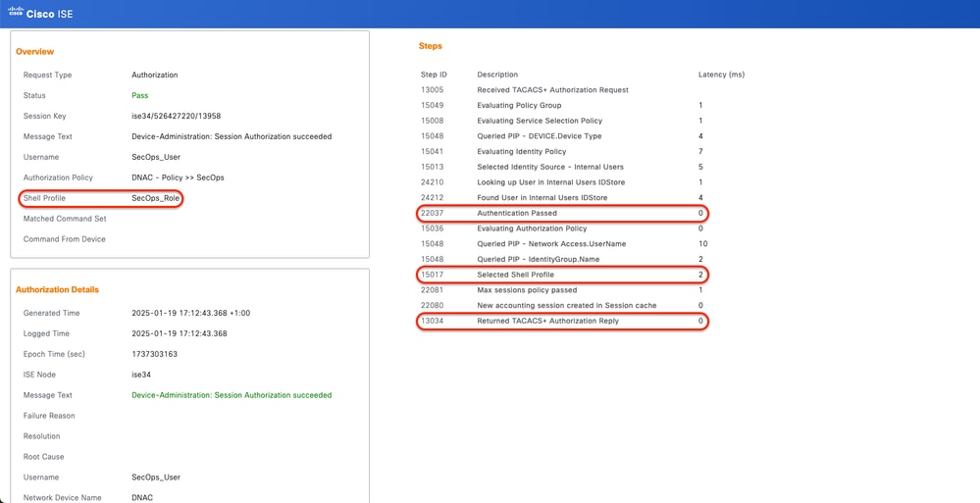Image resolution: width=980 pixels, height=503 pixels.
Task: Click the Cisco ISE logo
Action: tap(40, 13)
